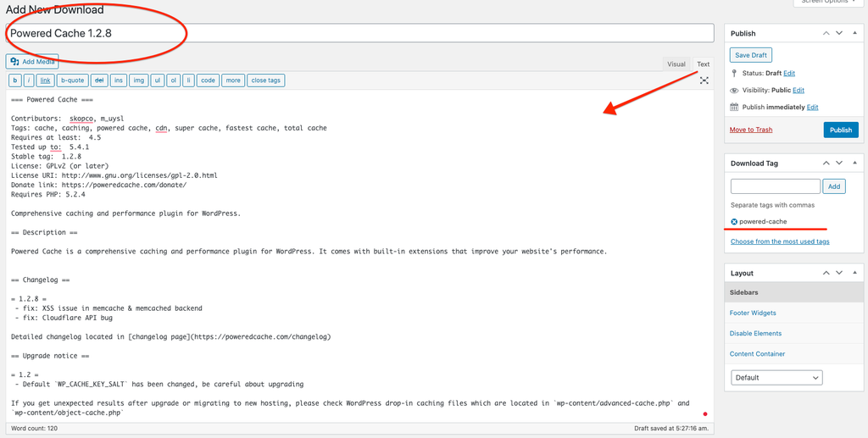The width and height of the screenshot is (868, 438).
Task: Move this download to Trash
Action: (751, 130)
